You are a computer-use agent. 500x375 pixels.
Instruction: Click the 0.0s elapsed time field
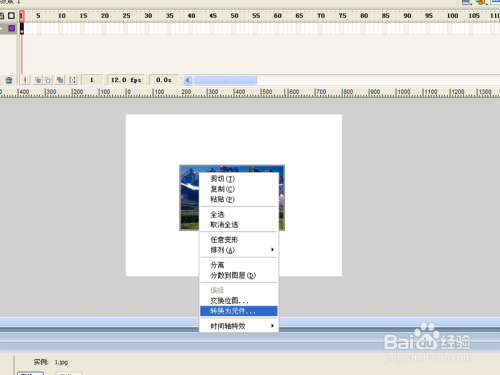tap(164, 80)
